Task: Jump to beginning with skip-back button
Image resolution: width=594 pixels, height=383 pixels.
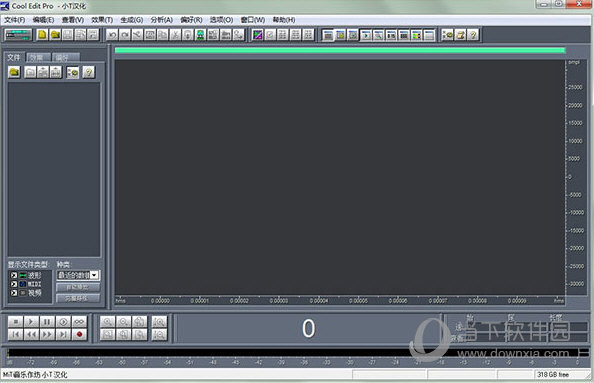Action: click(16, 335)
